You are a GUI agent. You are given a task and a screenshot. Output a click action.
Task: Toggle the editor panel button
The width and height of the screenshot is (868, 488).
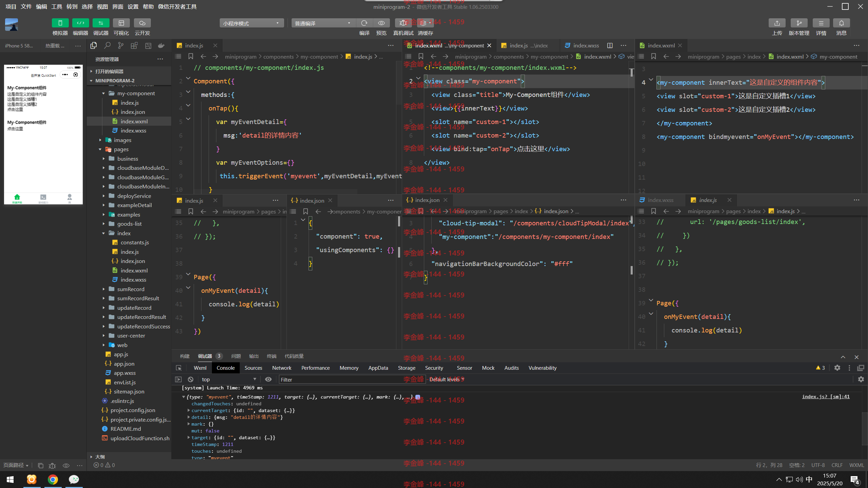click(80, 23)
